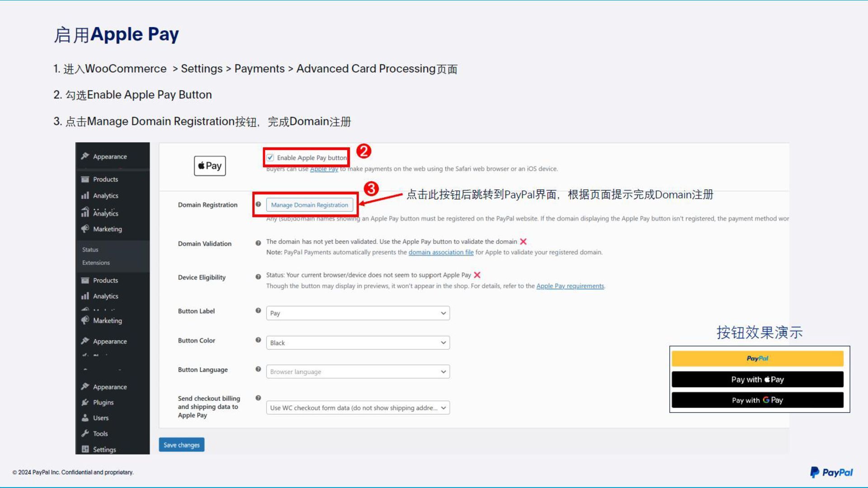
Task: Click the 'Button Color' row label
Action: (196, 340)
